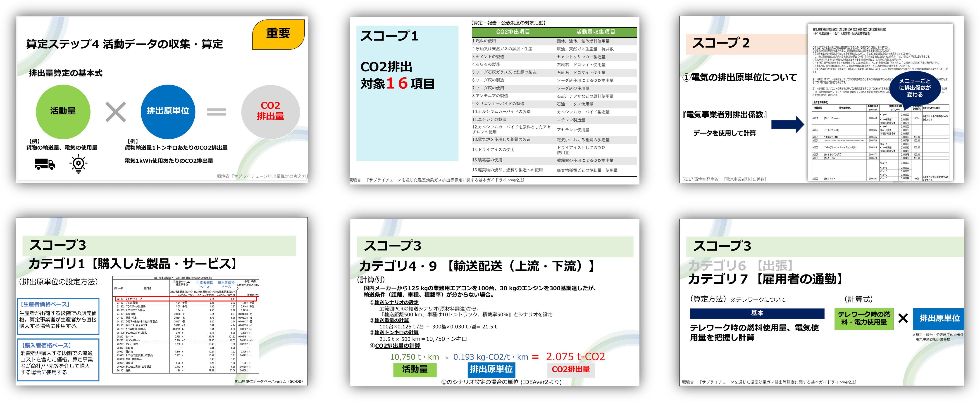The image size is (980, 402).
Task: Click the gray equals sign before CO2排出量 circle
Action: (x=216, y=112)
